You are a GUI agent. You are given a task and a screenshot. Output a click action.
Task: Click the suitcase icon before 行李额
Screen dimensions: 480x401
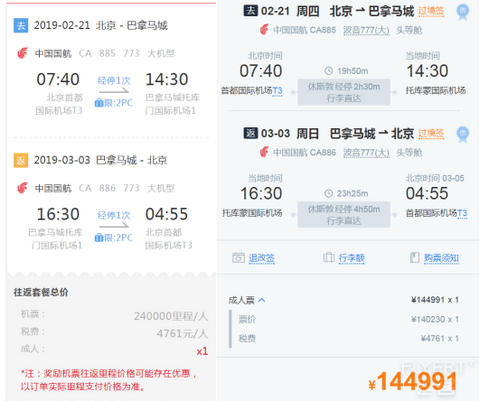click(329, 258)
